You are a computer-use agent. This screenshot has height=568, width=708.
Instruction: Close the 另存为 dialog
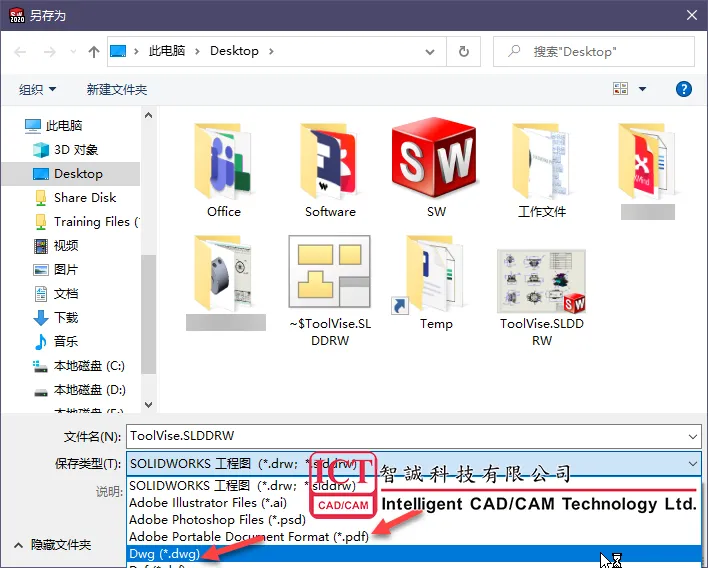[692, 15]
